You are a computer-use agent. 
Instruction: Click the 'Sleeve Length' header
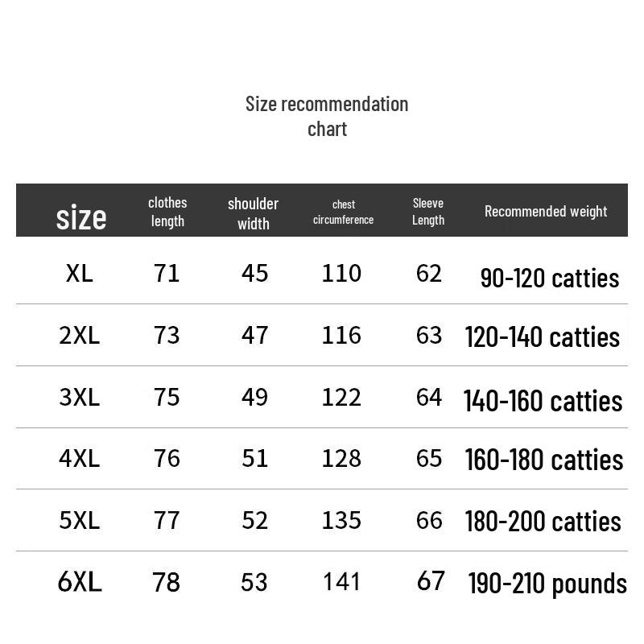[x=428, y=212]
